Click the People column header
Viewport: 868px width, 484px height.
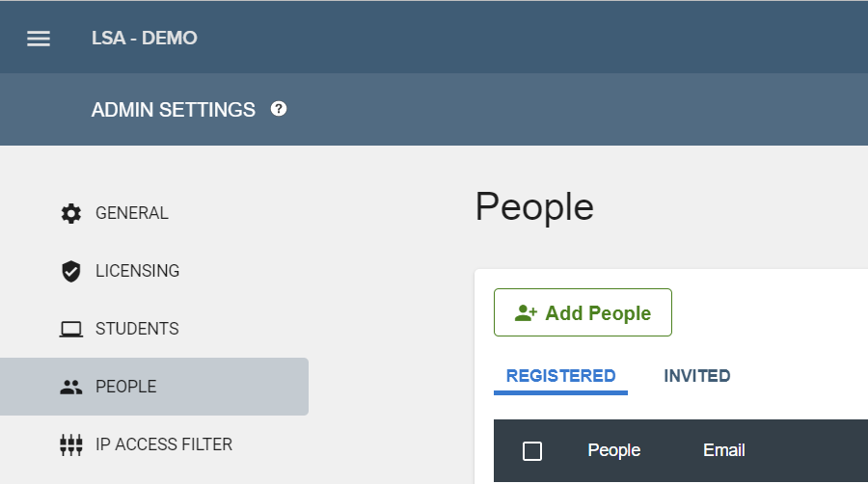tap(614, 450)
